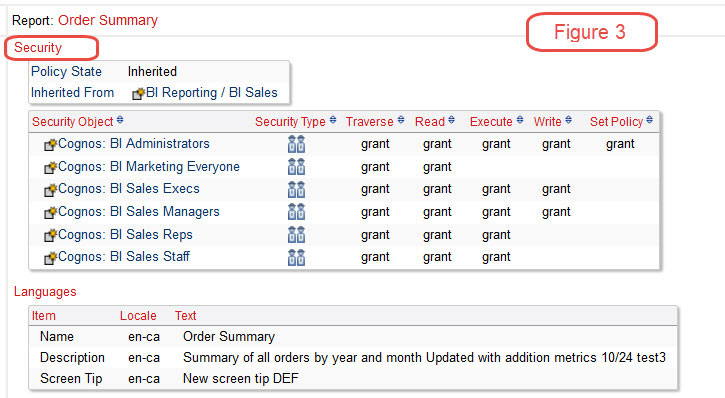
Task: Click the Security section heading
Action: coord(38,48)
